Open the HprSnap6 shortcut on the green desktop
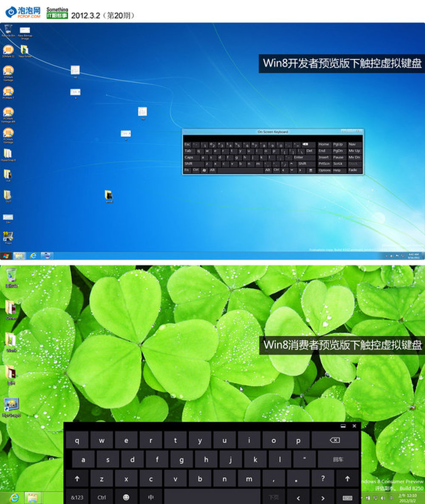The width and height of the screenshot is (425, 504). (x=11, y=408)
